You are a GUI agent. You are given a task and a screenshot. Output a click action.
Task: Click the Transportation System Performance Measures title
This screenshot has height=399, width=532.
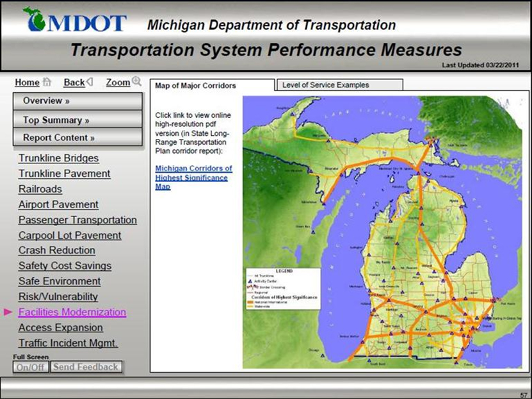coord(266,50)
